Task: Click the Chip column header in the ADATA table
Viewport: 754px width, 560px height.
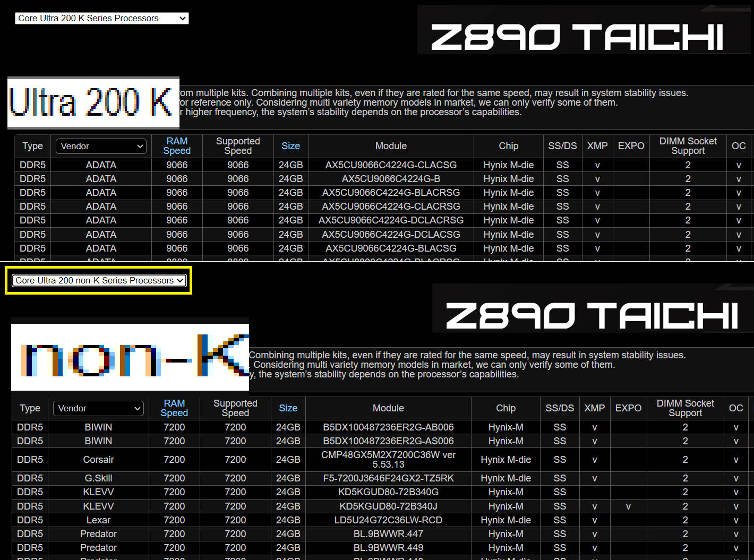Action: [x=508, y=146]
